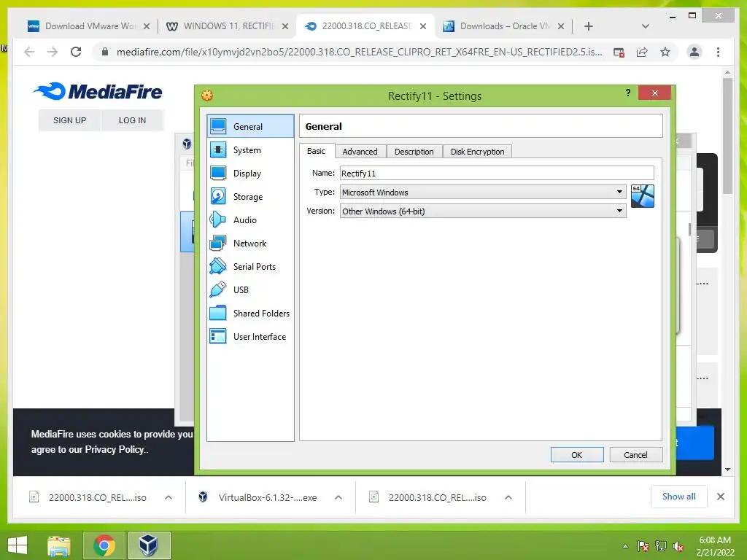Click the Name field containing Rectify11
This screenshot has width=747, height=560.
pyautogui.click(x=497, y=173)
